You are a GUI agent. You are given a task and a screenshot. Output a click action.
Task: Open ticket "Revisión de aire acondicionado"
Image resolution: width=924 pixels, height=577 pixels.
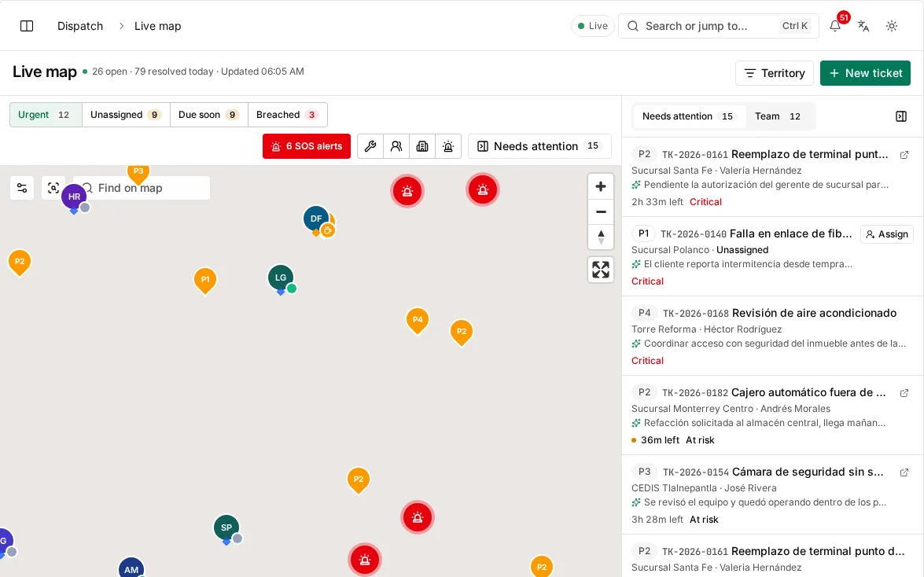tap(814, 313)
